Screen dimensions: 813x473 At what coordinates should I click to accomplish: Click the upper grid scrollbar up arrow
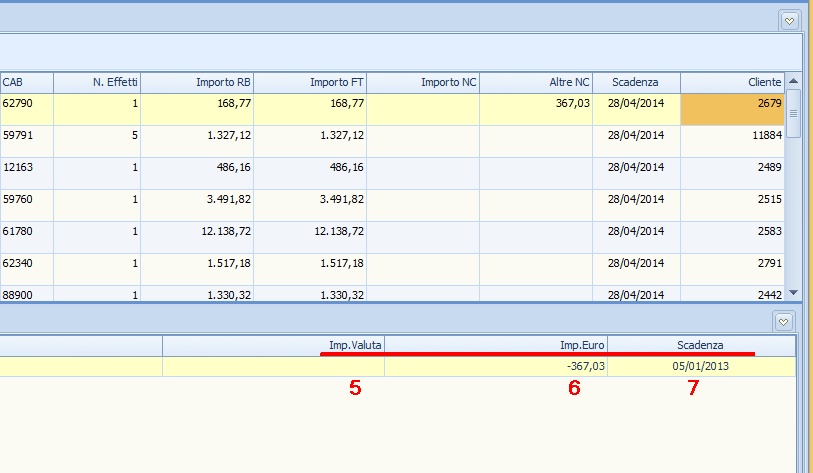(x=794, y=81)
